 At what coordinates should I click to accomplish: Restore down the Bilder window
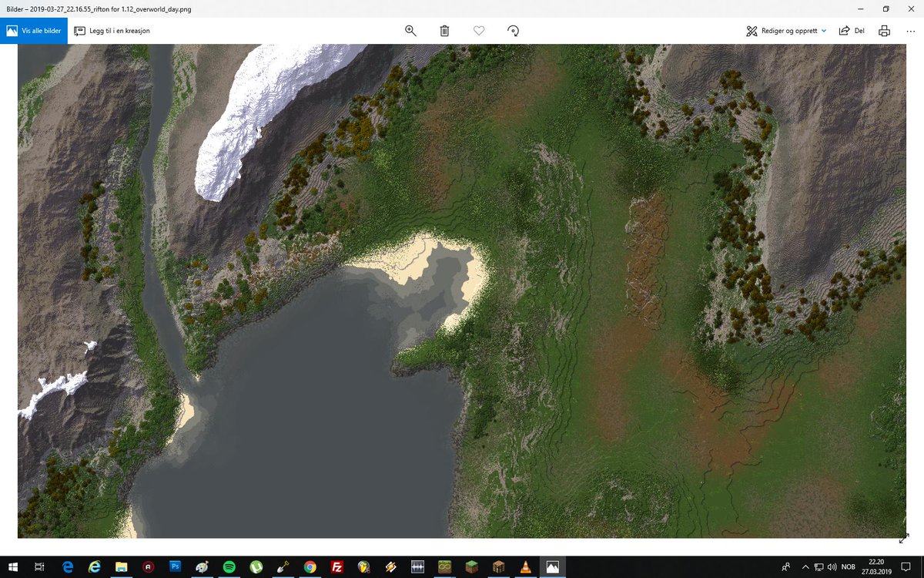pos(885,8)
